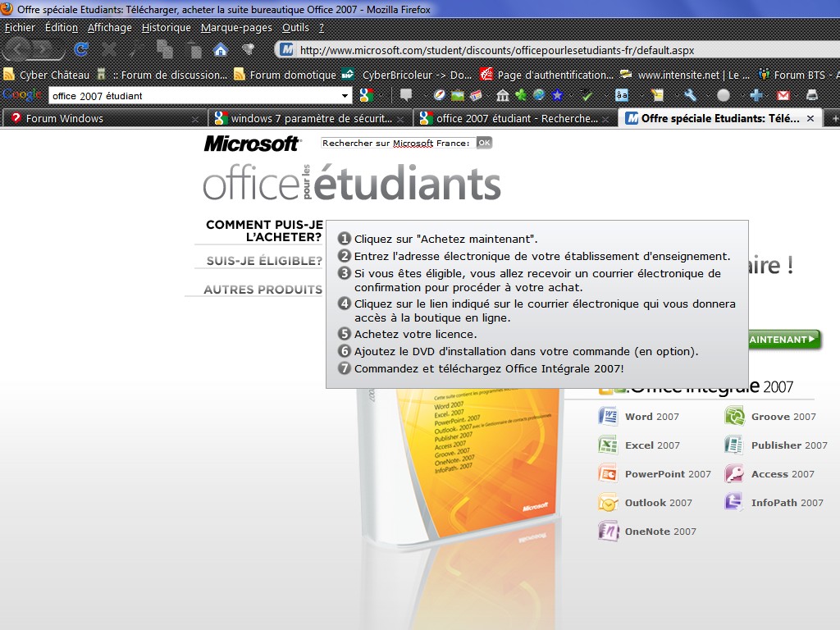Click the SUIS-JE ÉLIGIBLE? link

click(x=264, y=262)
